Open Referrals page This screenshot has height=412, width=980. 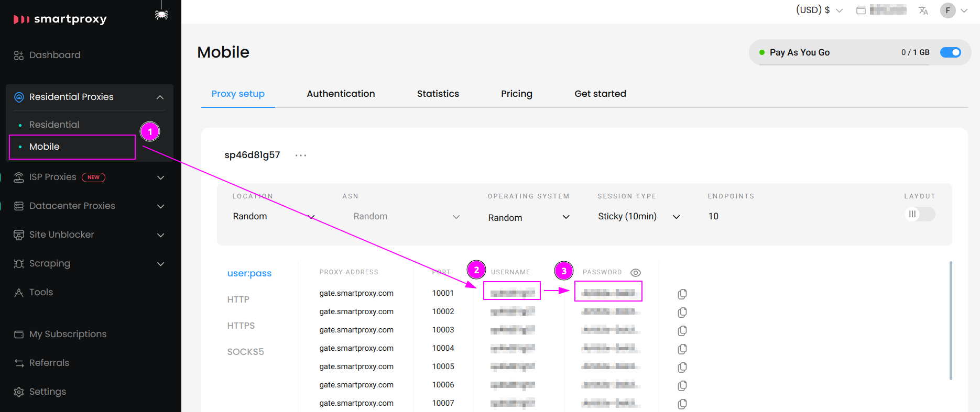click(49, 363)
